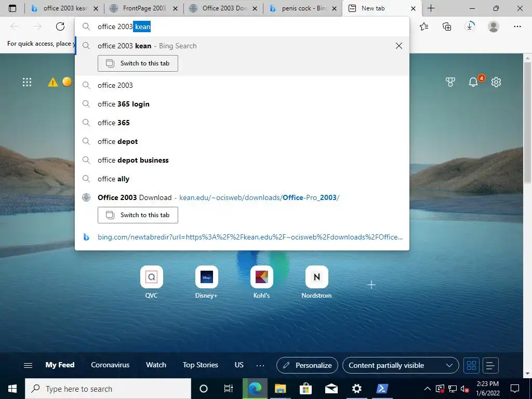The image size is (532, 399).
Task: Show hidden system tray icons
Action: click(x=428, y=389)
